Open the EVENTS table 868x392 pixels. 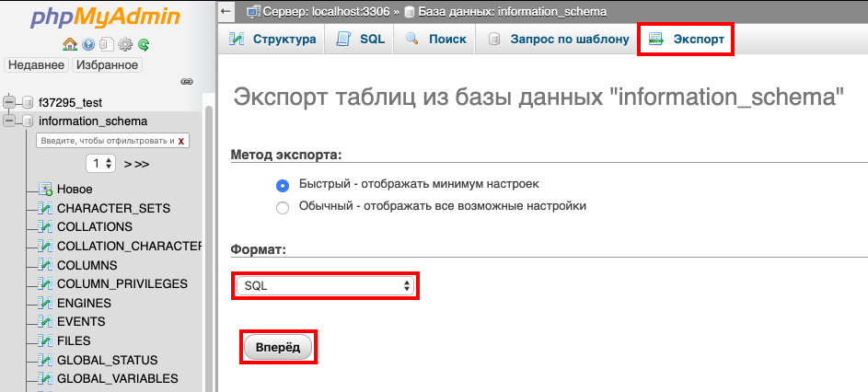click(x=81, y=322)
